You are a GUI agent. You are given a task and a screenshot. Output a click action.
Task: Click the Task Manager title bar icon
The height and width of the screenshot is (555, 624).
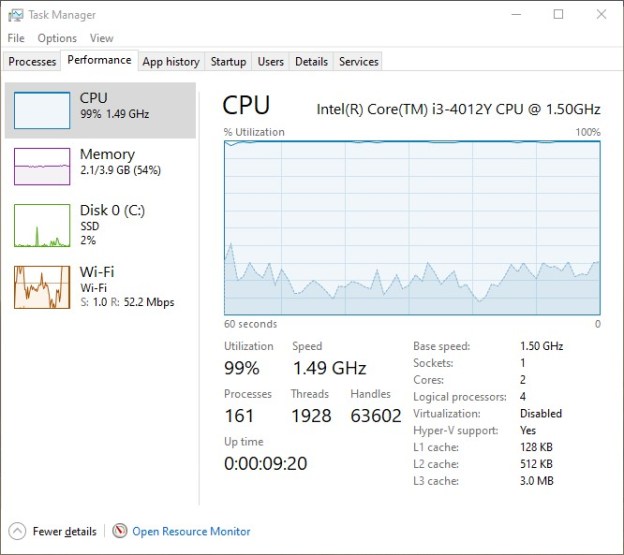click(x=15, y=14)
